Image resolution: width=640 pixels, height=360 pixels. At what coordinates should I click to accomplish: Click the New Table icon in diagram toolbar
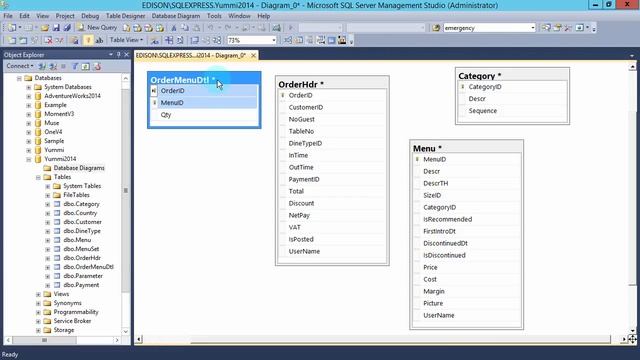coord(11,40)
